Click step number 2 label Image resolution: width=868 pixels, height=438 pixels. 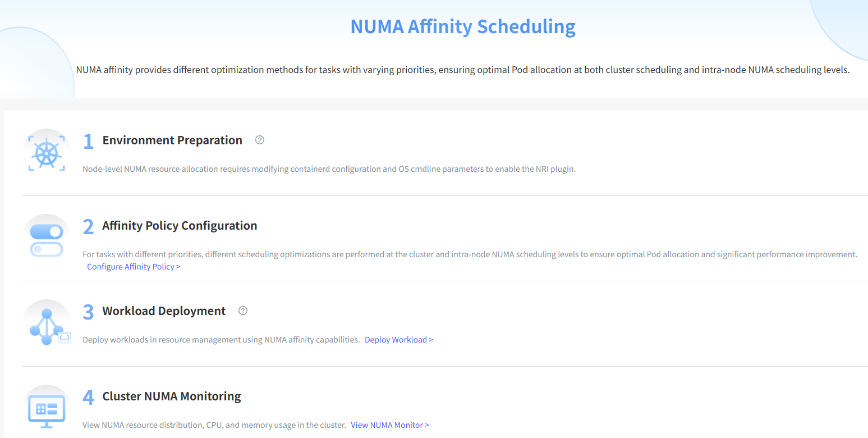point(88,226)
